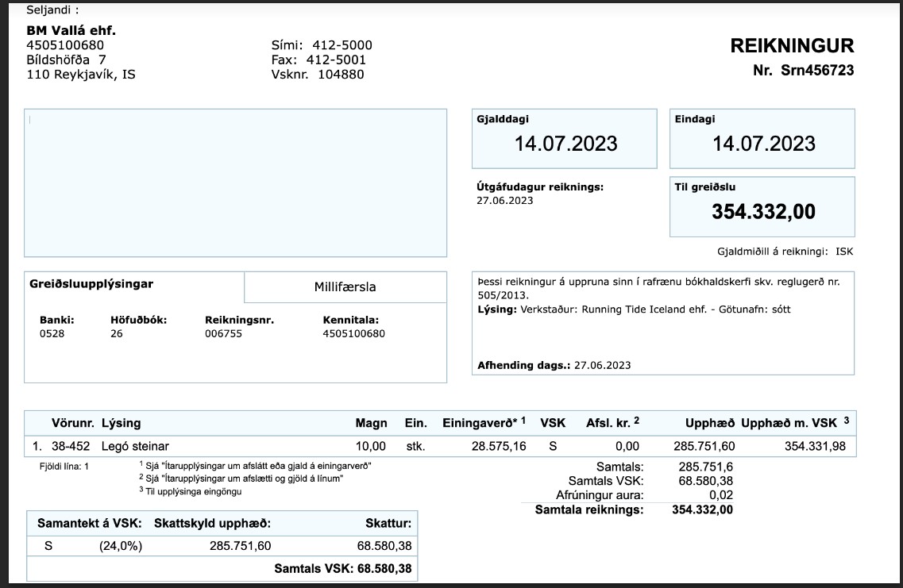Click bank number 0528
This screenshot has height=588, width=903.
[x=52, y=334]
